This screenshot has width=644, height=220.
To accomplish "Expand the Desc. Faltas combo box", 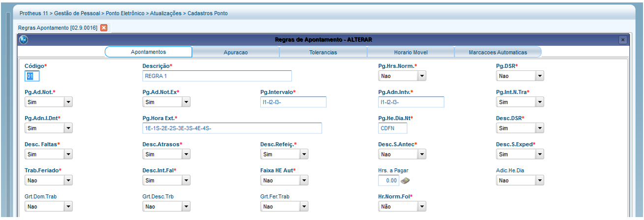I will (x=68, y=155).
